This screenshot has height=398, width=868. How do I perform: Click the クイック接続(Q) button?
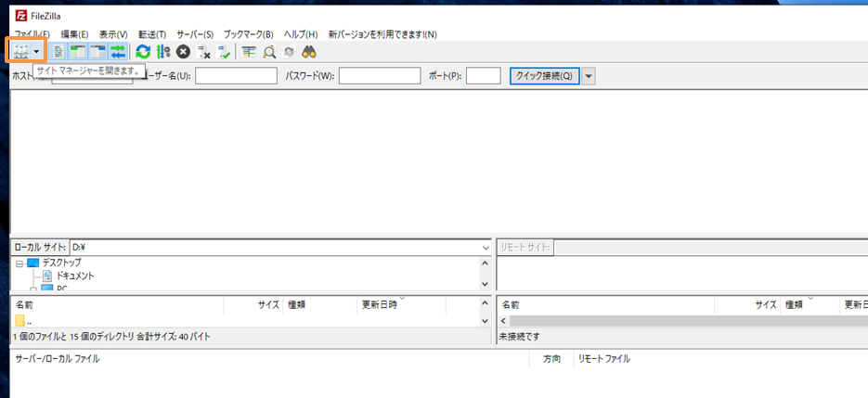[x=545, y=76]
